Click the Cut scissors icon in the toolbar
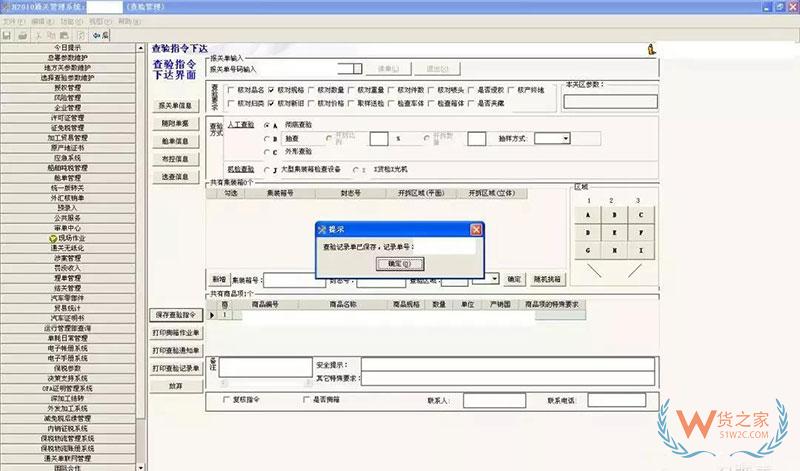 pos(38,35)
